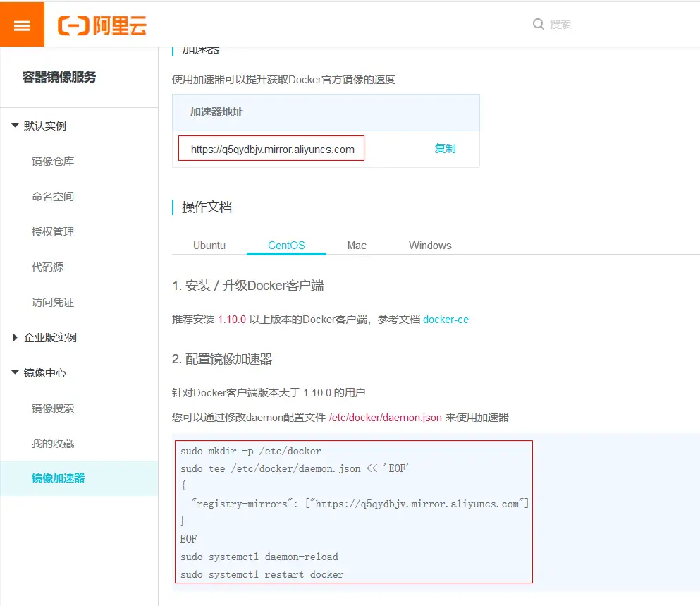Switch to the Mac tab
The height and width of the screenshot is (606, 700).
357,246
